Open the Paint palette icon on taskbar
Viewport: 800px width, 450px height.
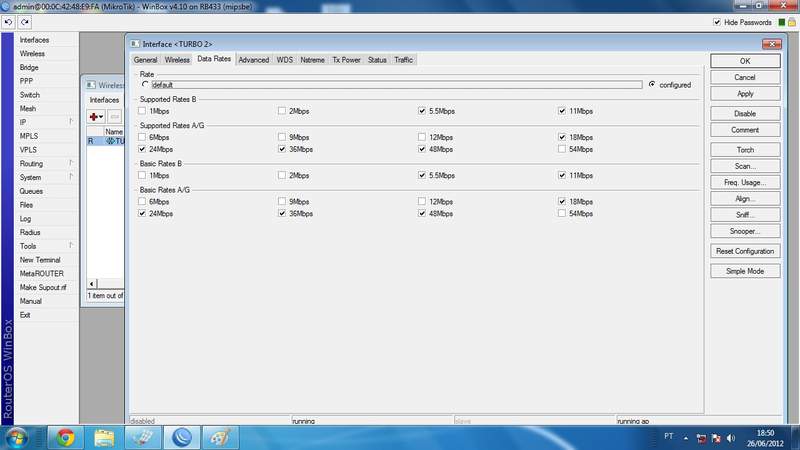[220, 438]
